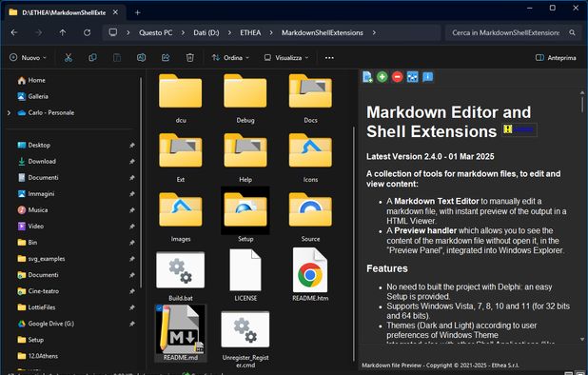The width and height of the screenshot is (588, 375).
Task: Go back with the left arrow
Action: 14,32
